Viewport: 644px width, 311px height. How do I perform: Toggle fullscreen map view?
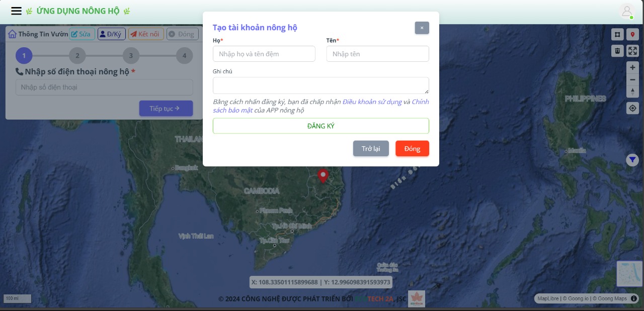632,51
